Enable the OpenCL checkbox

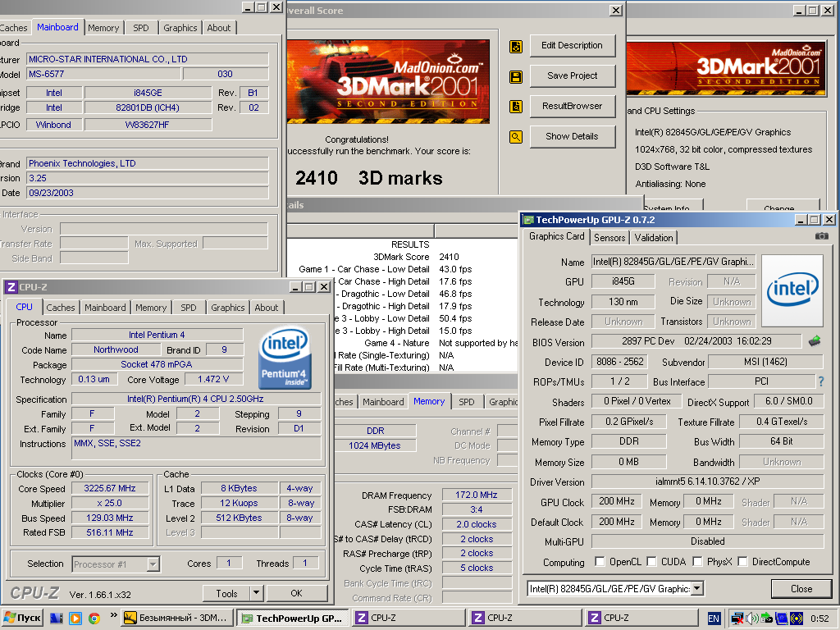[600, 561]
